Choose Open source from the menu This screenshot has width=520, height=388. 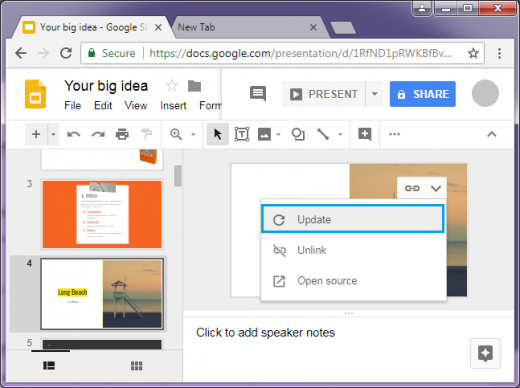(x=353, y=281)
